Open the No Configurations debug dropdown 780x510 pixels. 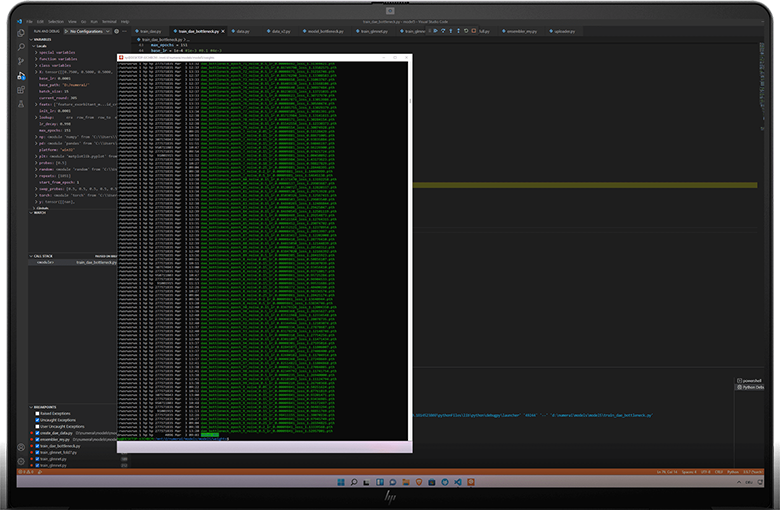[x=88, y=31]
